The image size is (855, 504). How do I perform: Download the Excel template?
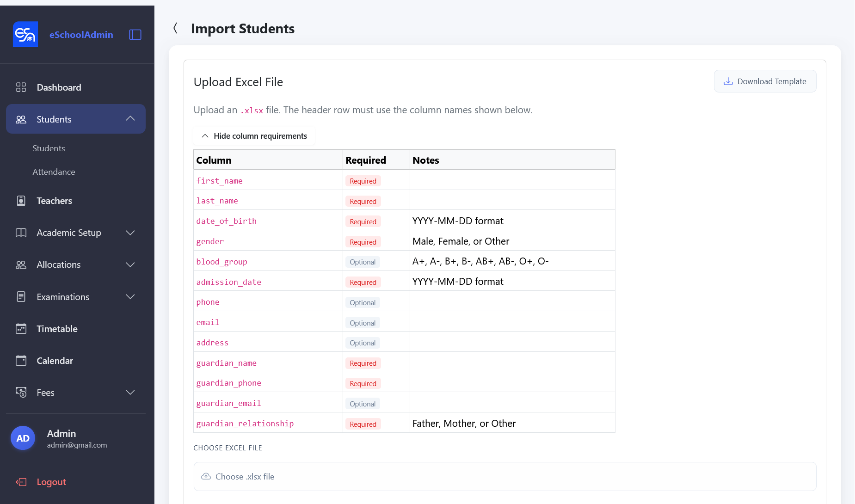765,81
